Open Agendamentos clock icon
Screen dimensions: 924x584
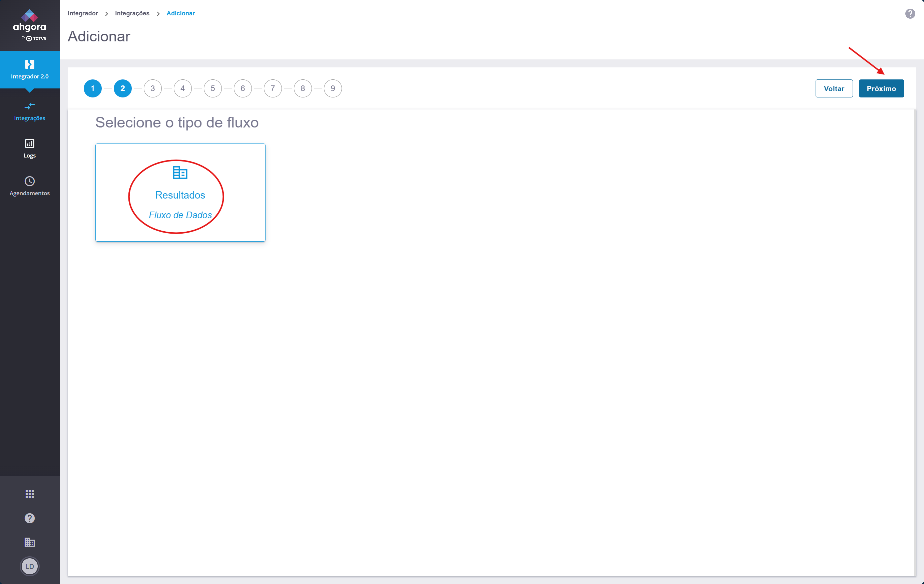(x=30, y=181)
